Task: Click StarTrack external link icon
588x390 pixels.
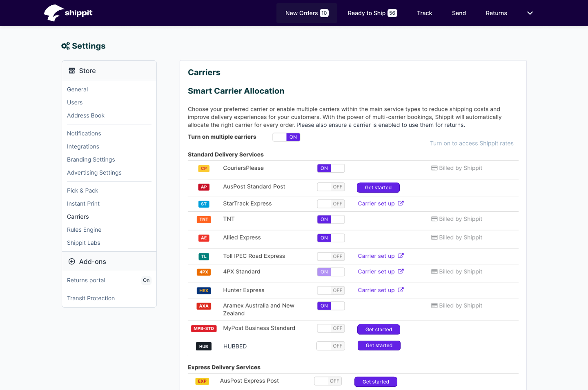Action: [x=401, y=203]
